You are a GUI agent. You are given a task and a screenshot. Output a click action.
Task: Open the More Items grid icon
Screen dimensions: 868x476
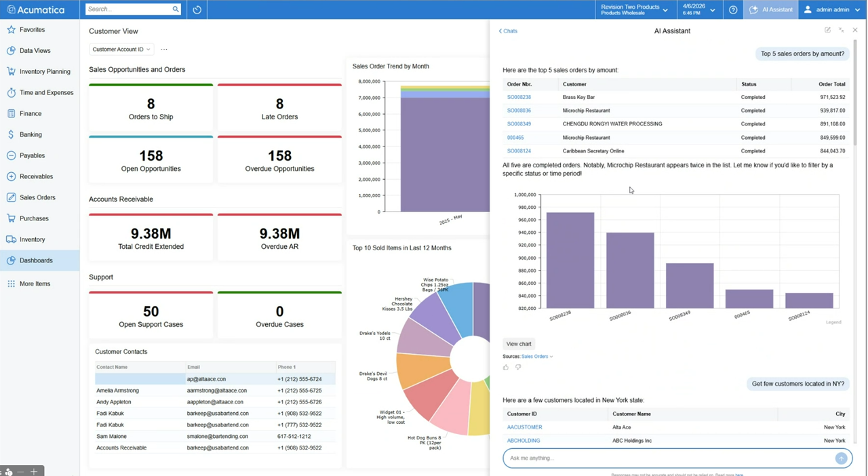[x=12, y=283]
